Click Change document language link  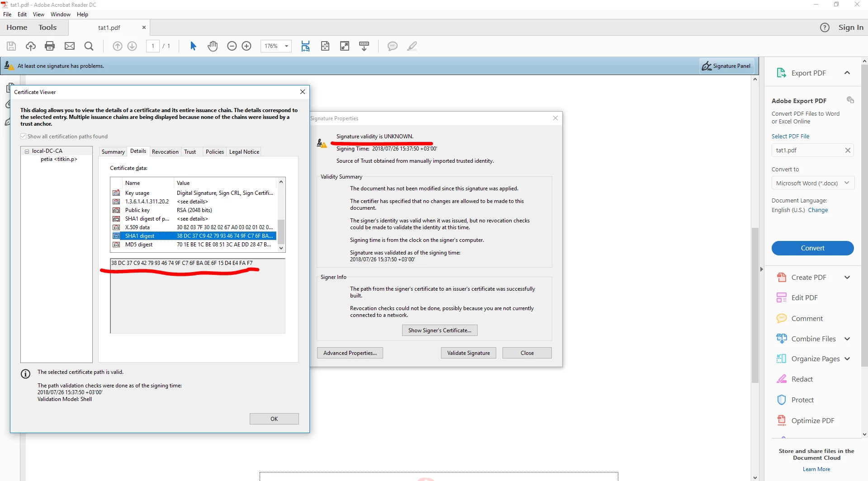pos(818,210)
